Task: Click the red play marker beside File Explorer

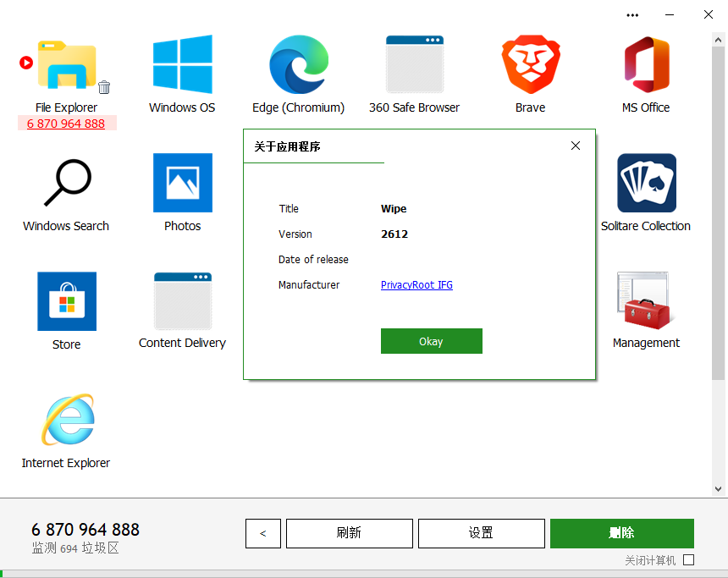Action: point(26,63)
